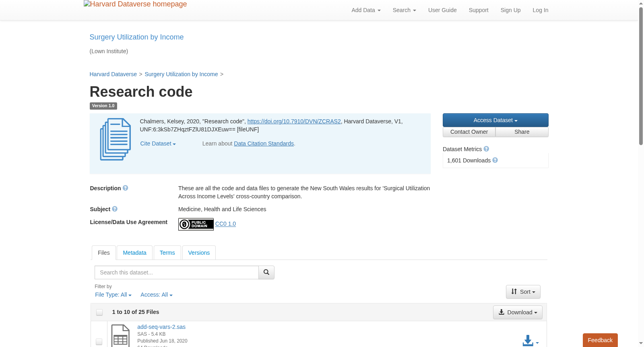Expand the Cite Dataset dropdown

pos(158,144)
